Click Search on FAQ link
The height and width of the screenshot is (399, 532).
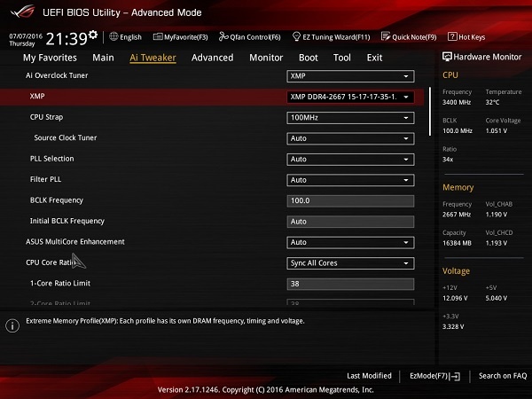[x=503, y=376]
